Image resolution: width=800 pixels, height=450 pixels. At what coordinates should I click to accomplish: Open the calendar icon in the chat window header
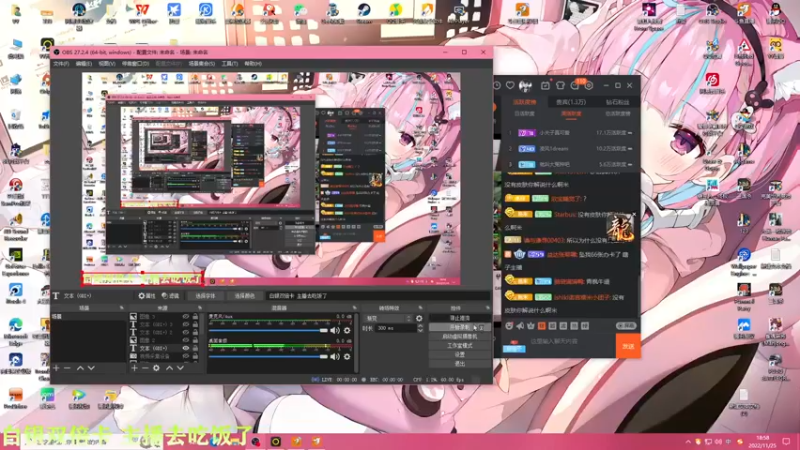[545, 85]
